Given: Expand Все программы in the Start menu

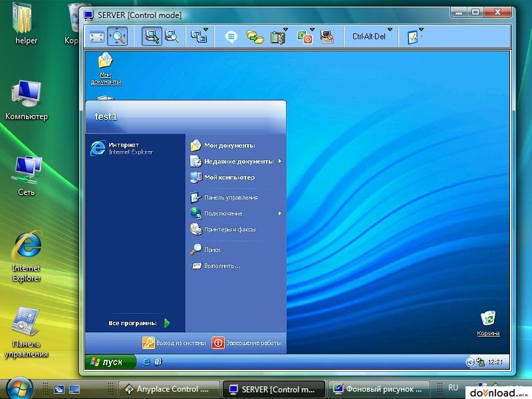Looking at the screenshot, I should click(x=139, y=323).
